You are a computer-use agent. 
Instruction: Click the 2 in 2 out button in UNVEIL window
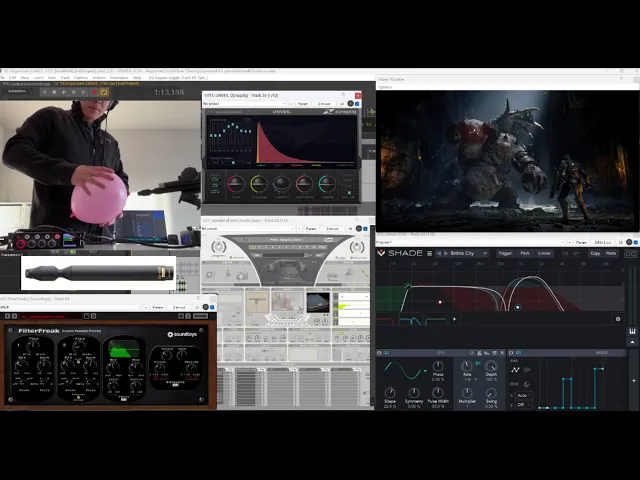[x=324, y=104]
